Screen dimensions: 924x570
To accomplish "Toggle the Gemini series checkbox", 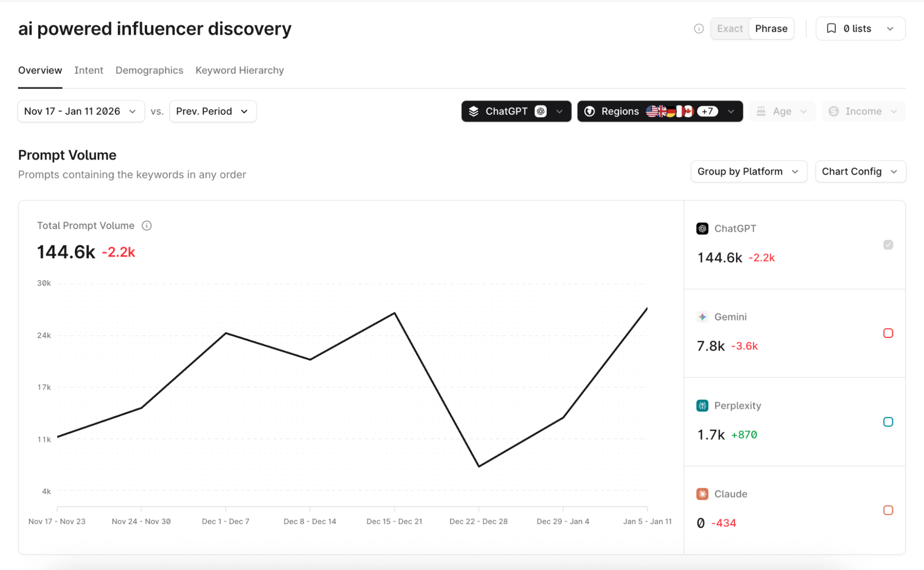I will [x=887, y=333].
